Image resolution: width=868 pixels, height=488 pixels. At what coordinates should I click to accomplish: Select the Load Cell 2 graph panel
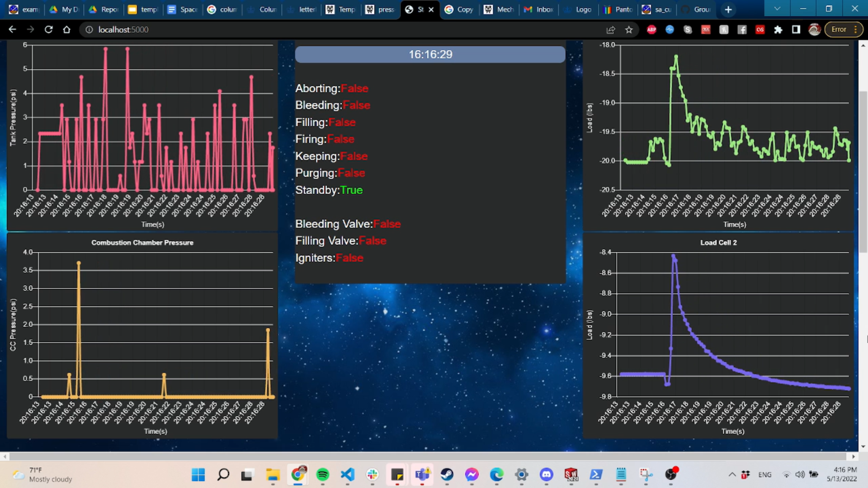722,337
